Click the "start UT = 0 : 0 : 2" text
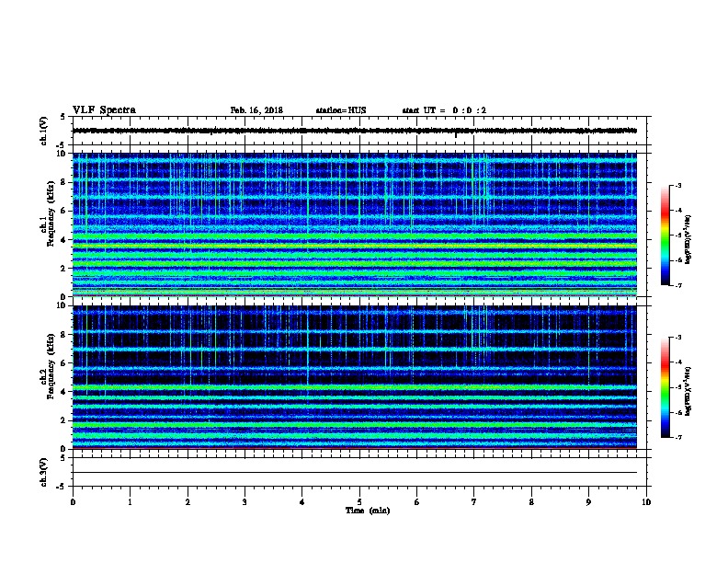Screen dimensions: 728x563 click(444, 110)
